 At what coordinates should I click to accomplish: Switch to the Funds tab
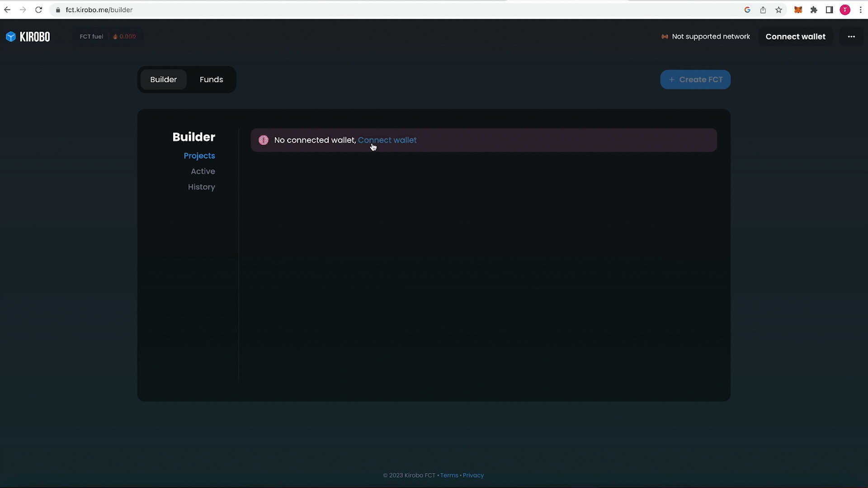[x=211, y=80]
